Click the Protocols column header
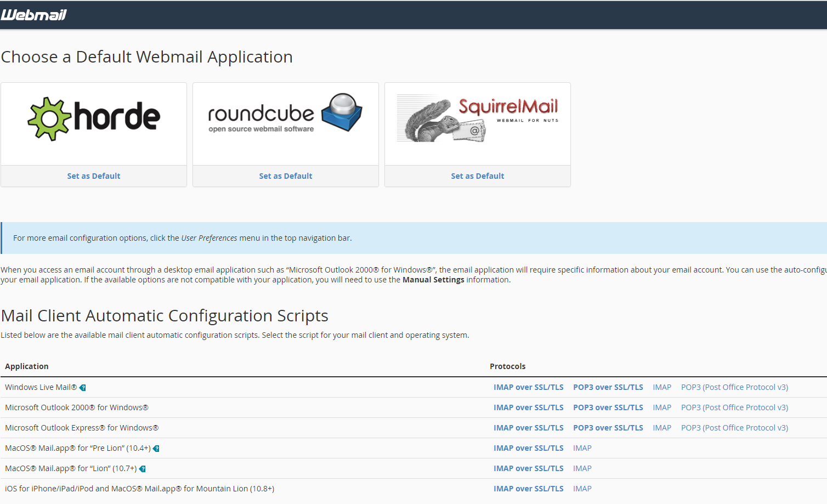Viewport: 827px width, 504px height. point(508,366)
